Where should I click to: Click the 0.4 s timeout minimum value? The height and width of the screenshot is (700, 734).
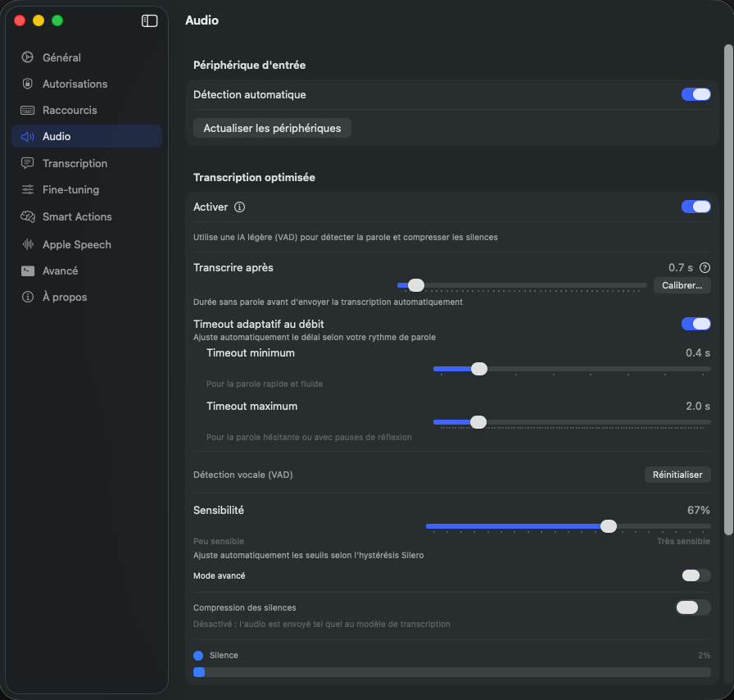pos(697,352)
